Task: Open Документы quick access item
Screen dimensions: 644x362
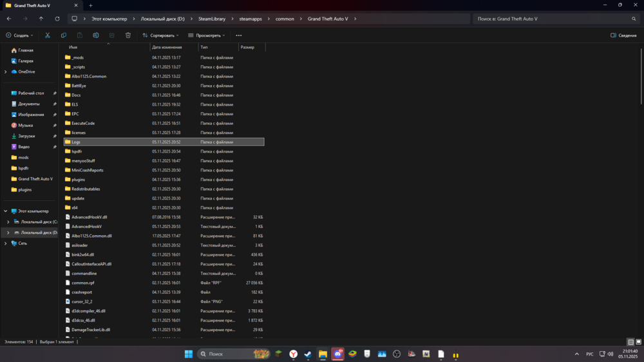Action: pos(29,104)
